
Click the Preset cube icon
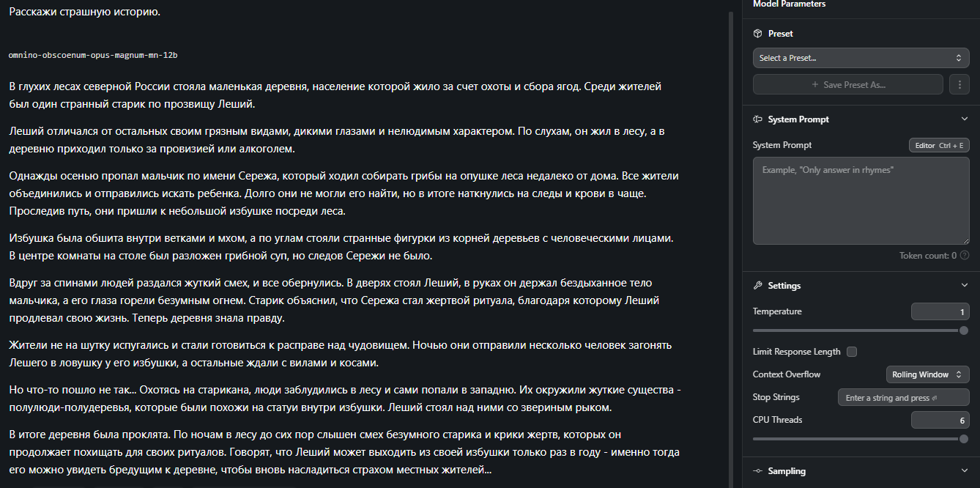pos(758,34)
